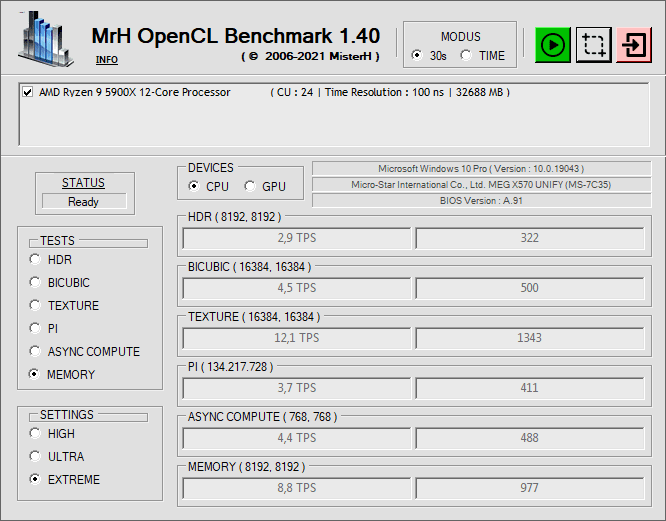Set settings to ULTRA
The height and width of the screenshot is (521, 666).
pyautogui.click(x=35, y=456)
